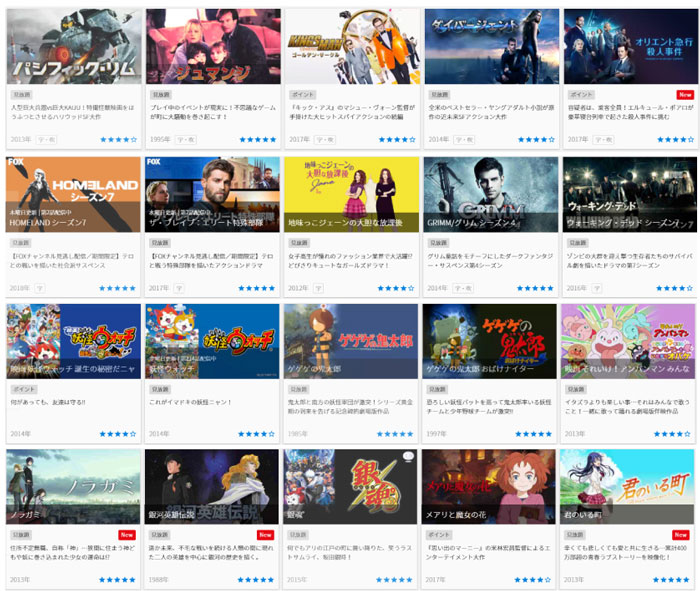Click the ポイント badge on 妖怪ウォッチ 誕生の秘密 card
The width and height of the screenshot is (700, 591).
pyautogui.click(x=24, y=389)
